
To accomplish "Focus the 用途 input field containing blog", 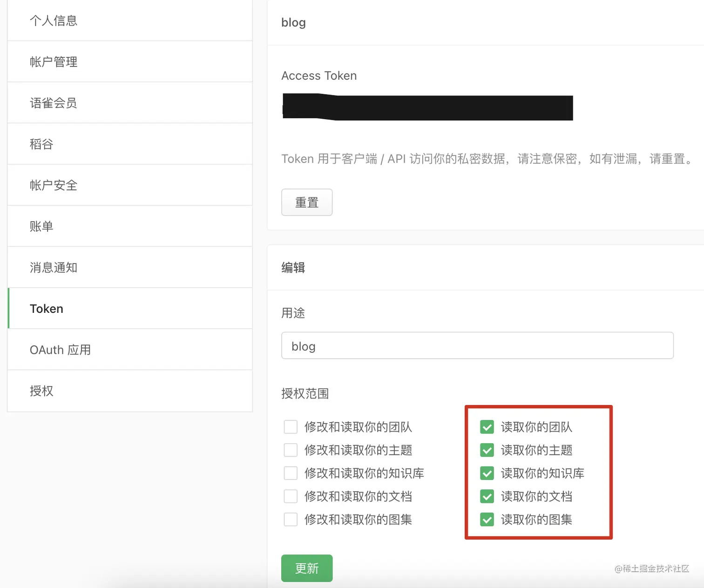I will [477, 345].
